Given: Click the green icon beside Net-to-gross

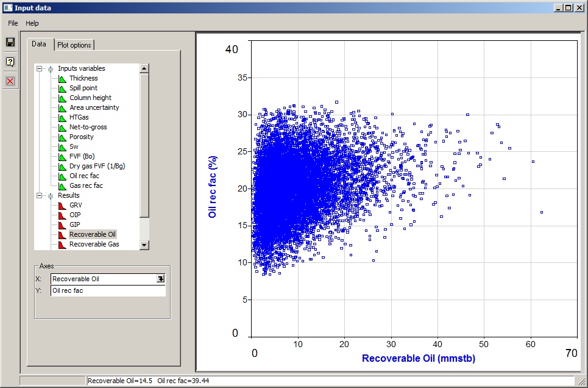Looking at the screenshot, I should click(62, 127).
